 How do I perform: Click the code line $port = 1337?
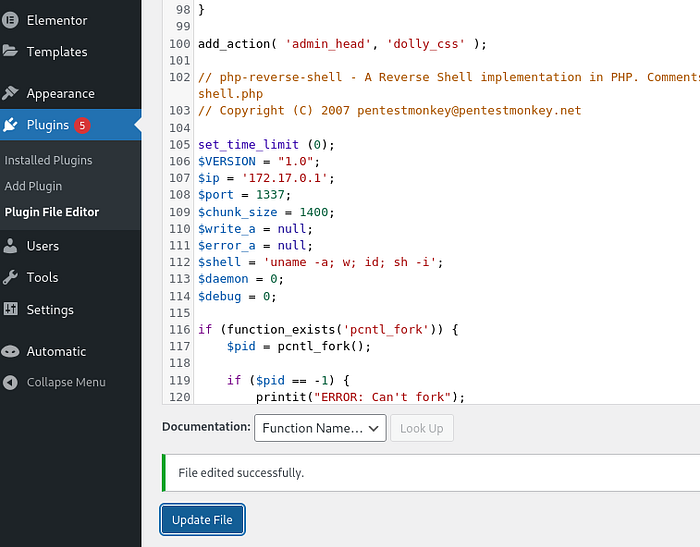point(245,195)
